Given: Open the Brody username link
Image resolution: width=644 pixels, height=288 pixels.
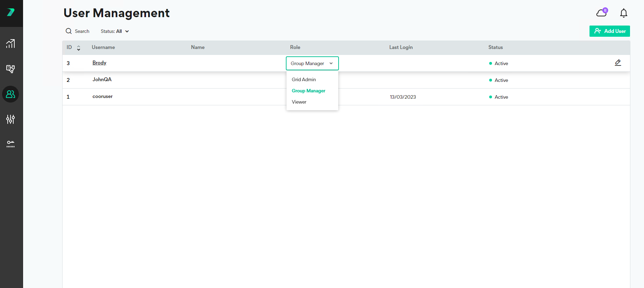Looking at the screenshot, I should 99,63.
